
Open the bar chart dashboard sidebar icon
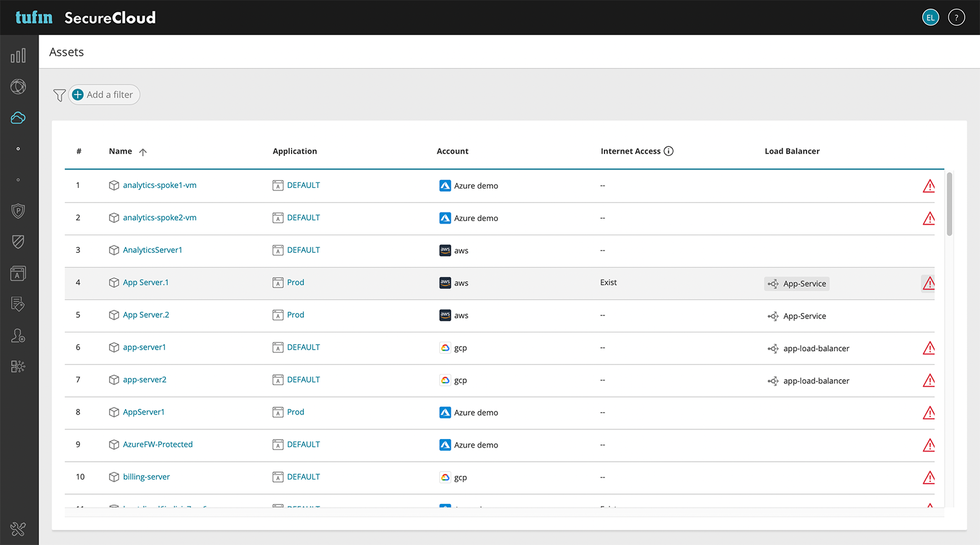(18, 56)
